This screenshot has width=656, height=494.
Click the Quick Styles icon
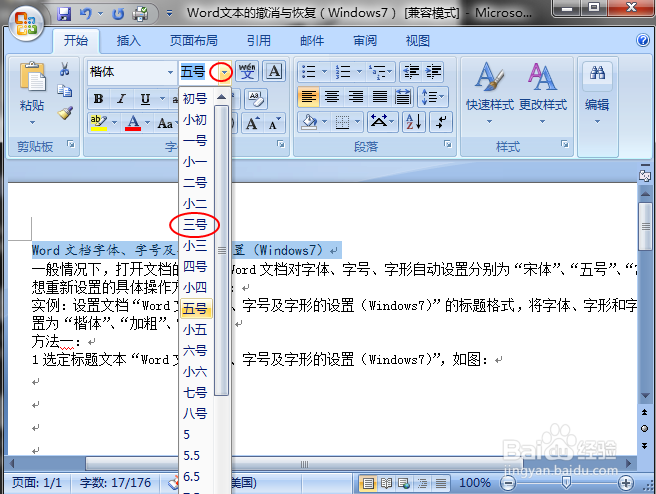(x=489, y=77)
